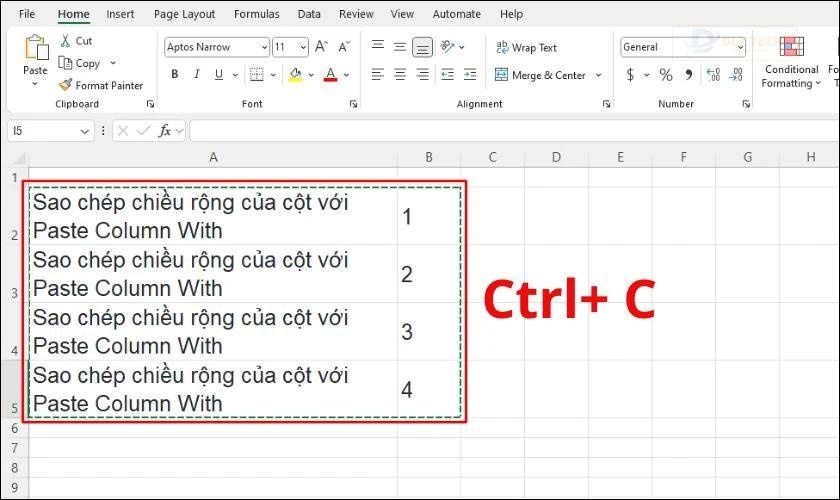The height and width of the screenshot is (500, 840).
Task: Toggle italic formatting
Action: click(x=197, y=74)
